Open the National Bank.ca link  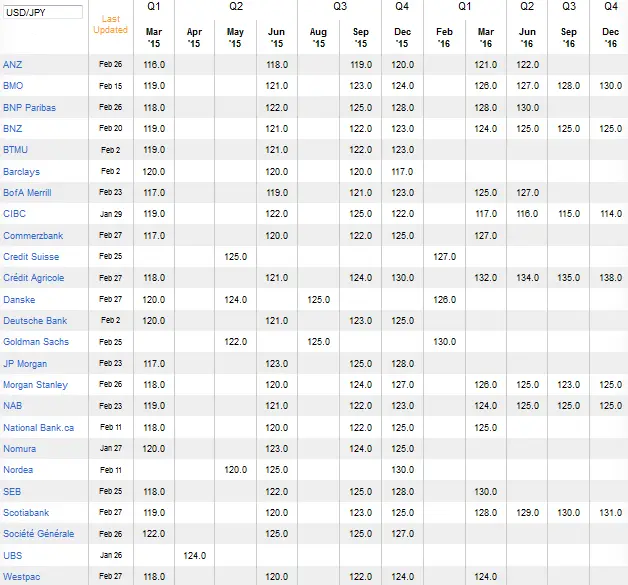pyautogui.click(x=39, y=428)
